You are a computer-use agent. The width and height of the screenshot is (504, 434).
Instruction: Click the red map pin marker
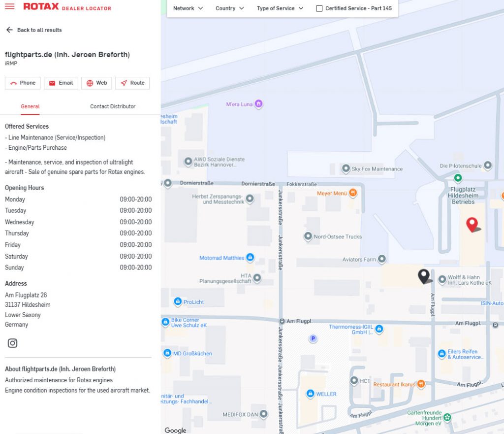point(472,225)
